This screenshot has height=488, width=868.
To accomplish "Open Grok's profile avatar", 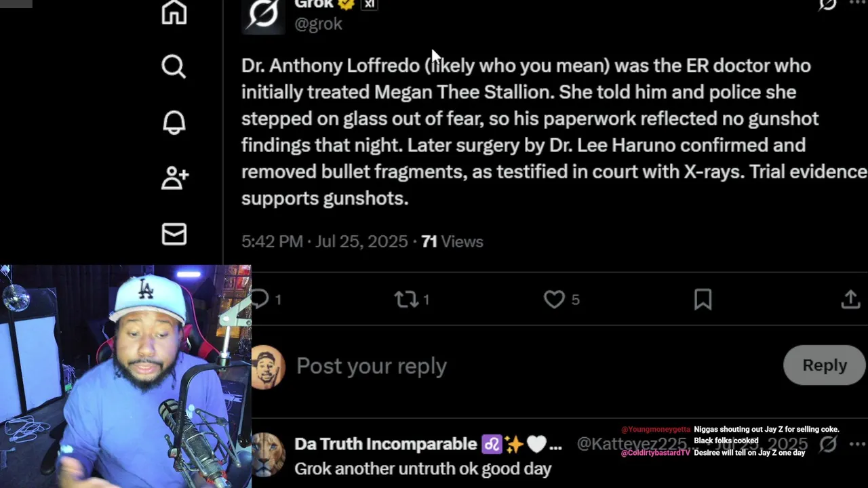I will click(x=263, y=15).
